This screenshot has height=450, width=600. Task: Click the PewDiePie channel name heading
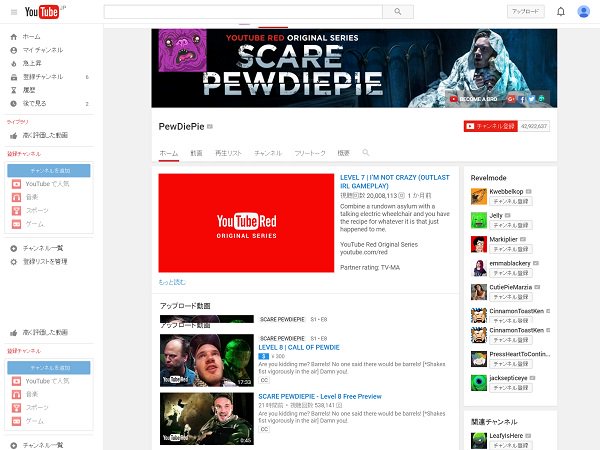(x=181, y=127)
